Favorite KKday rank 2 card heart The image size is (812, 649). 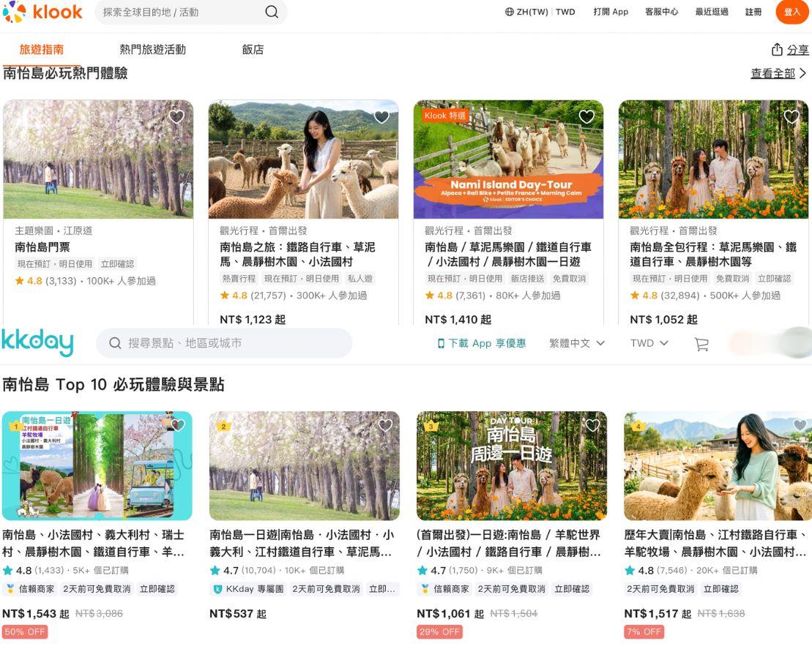click(x=385, y=425)
